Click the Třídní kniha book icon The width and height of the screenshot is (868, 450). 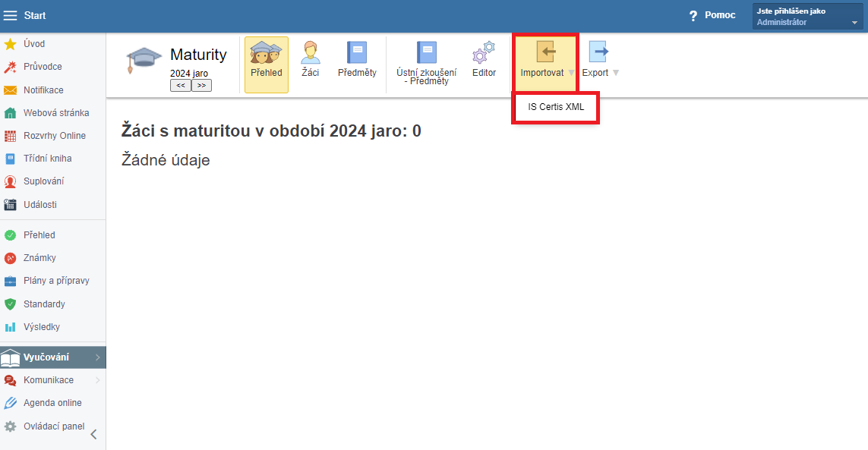pyautogui.click(x=10, y=159)
